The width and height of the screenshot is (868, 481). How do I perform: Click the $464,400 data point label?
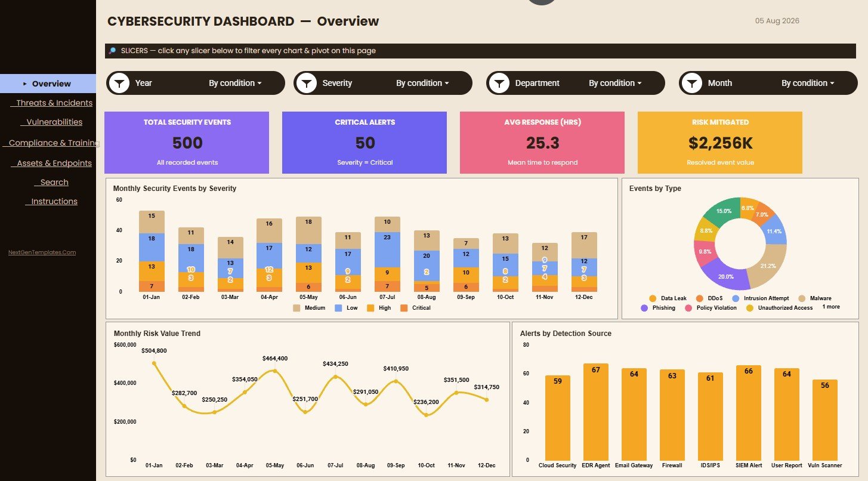275,358
